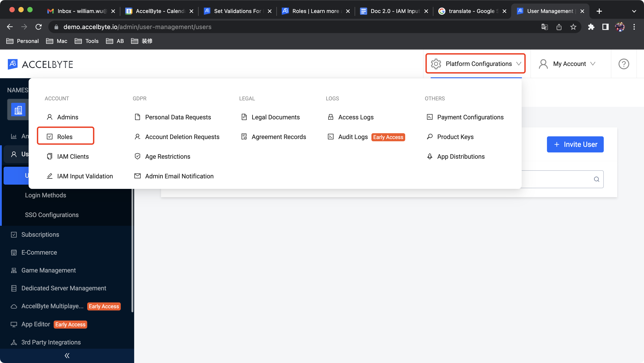The width and height of the screenshot is (644, 363).
Task: Open the Google Translate page icon
Action: point(544,27)
